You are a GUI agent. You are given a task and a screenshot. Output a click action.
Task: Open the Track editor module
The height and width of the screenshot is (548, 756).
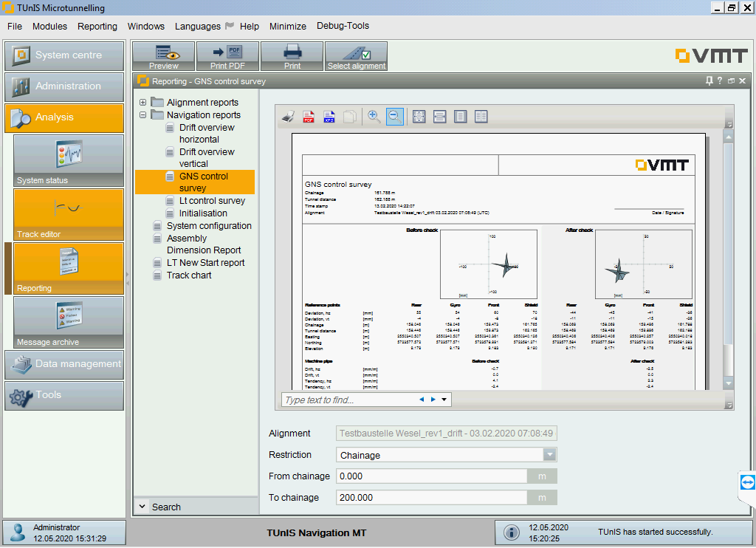[x=69, y=215]
